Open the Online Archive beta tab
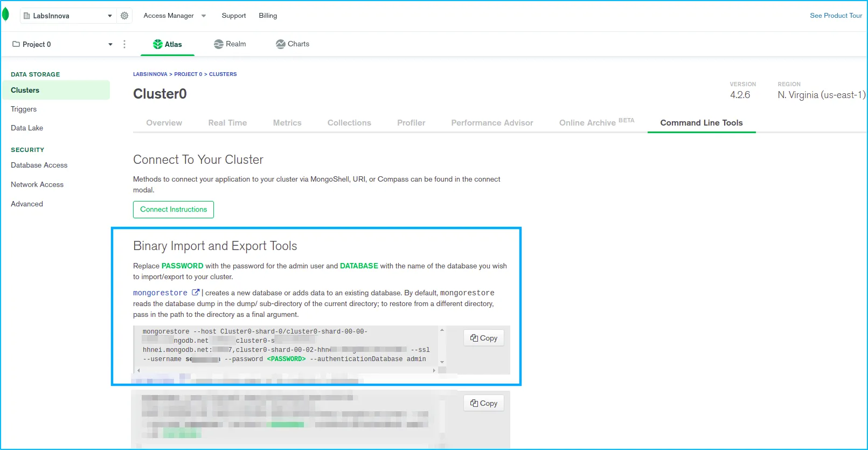The image size is (868, 450). coord(596,122)
